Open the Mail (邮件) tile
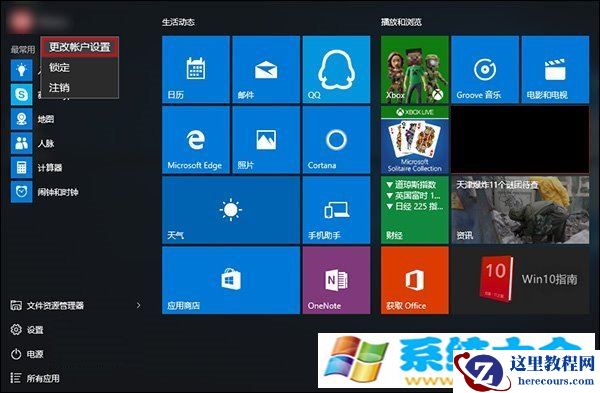The width and height of the screenshot is (600, 393). pyautogui.click(x=266, y=70)
